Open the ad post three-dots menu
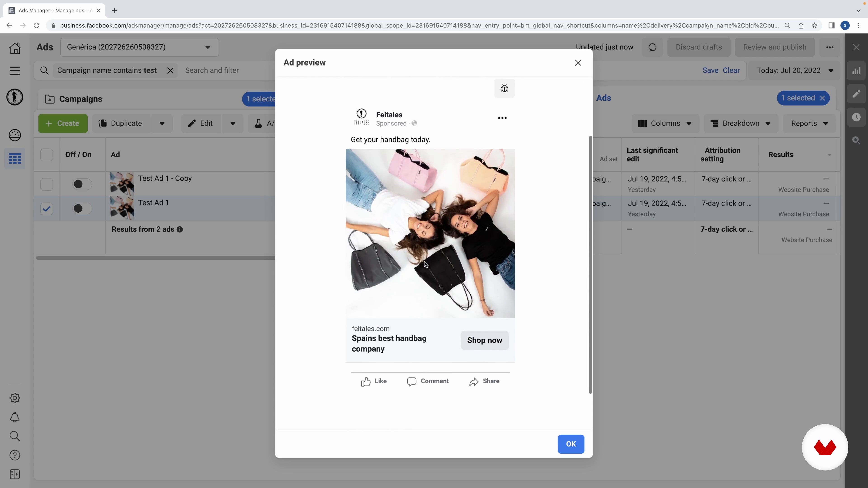This screenshot has width=868, height=488. tap(502, 118)
